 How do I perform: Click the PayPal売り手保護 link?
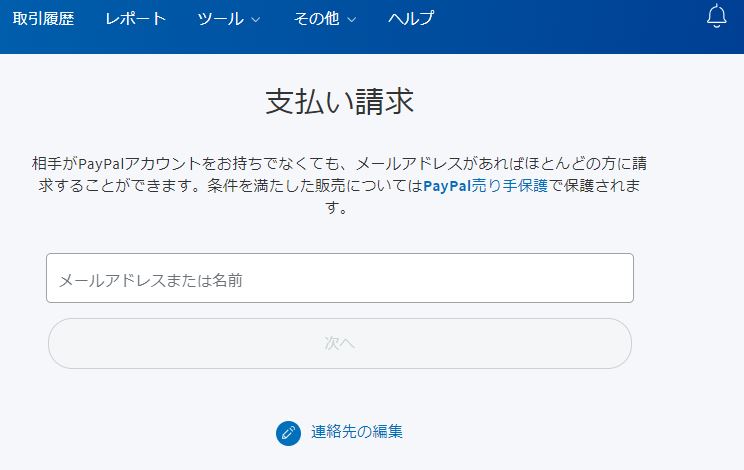tap(485, 185)
